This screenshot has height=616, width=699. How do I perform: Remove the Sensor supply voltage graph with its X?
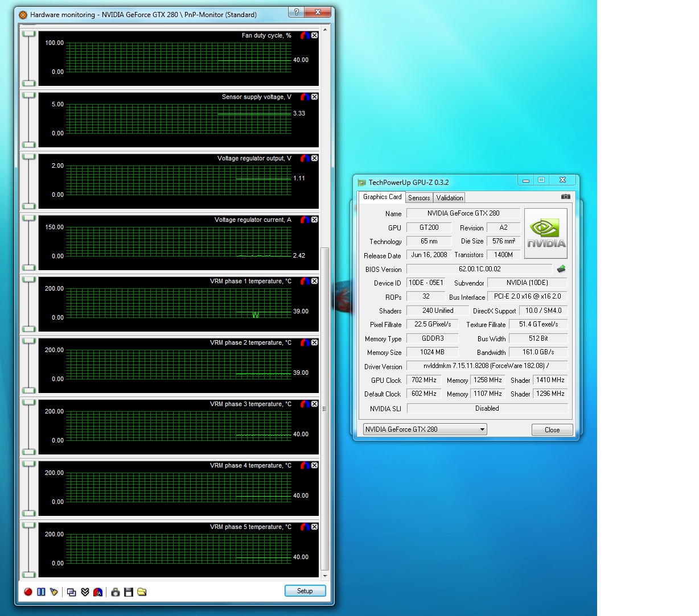point(315,97)
